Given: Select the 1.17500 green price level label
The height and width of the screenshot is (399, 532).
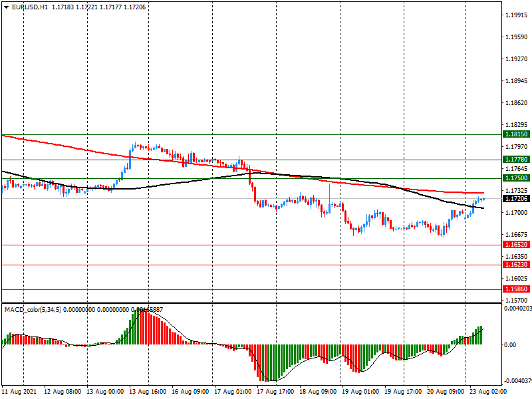Looking at the screenshot, I should click(x=517, y=178).
